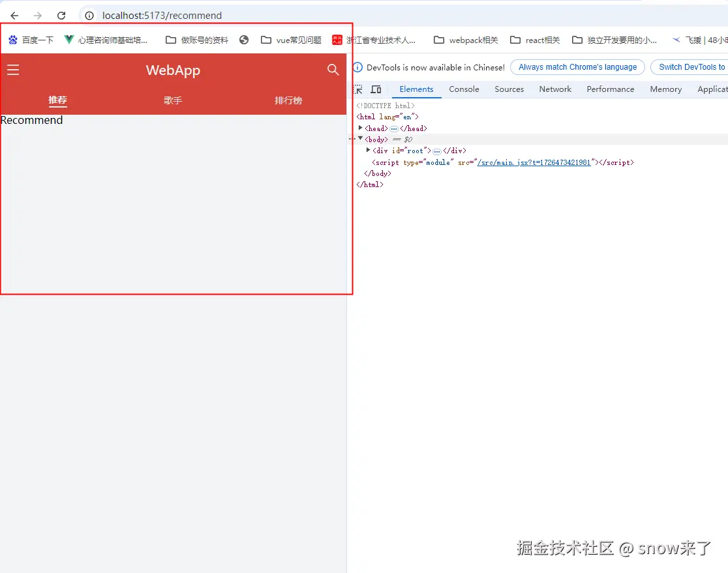Click the browser forward arrow

(38, 16)
